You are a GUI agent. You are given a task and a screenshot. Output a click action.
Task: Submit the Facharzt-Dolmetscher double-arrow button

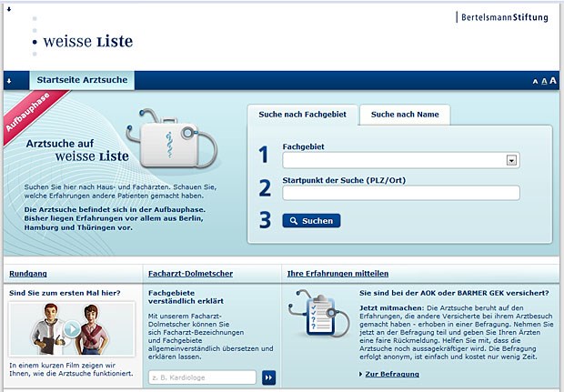tap(268, 377)
